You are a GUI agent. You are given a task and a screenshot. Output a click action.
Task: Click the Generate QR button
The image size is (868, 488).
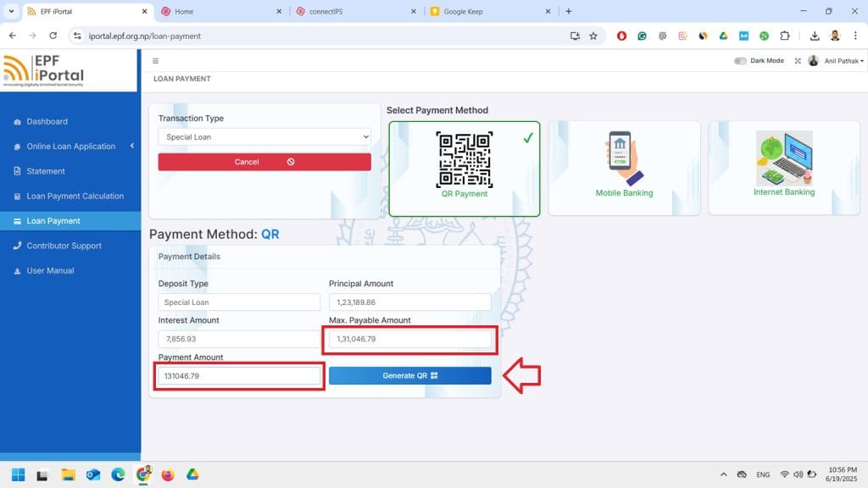tap(409, 375)
